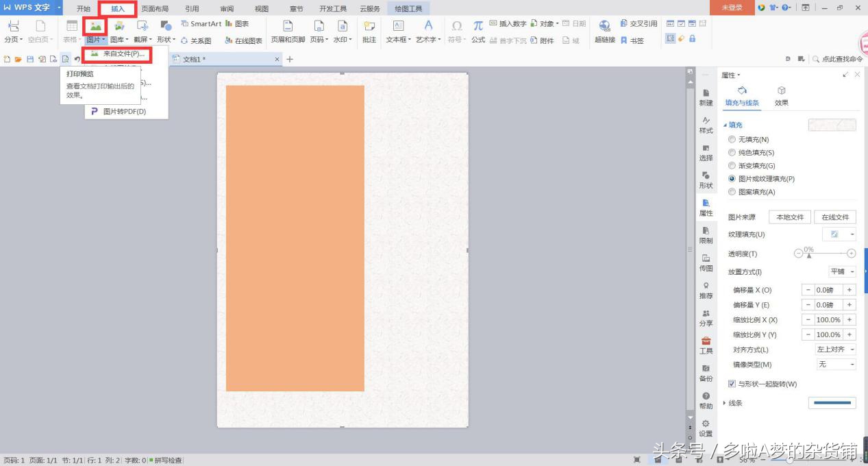Uncheck 与形状一起旋转(W) checkbox
Screen dimensions: 868x466
(x=732, y=384)
